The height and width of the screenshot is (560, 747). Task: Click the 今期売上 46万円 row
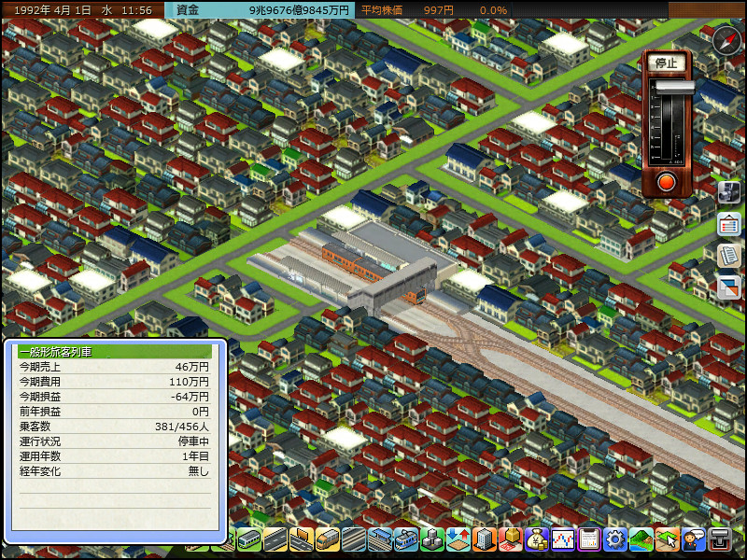pos(114,367)
